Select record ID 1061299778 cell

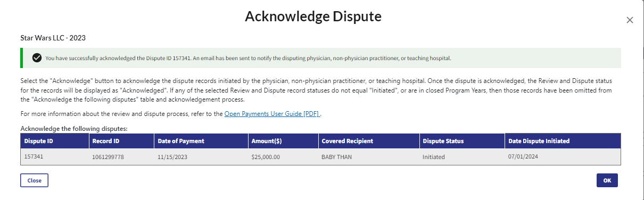coord(121,157)
